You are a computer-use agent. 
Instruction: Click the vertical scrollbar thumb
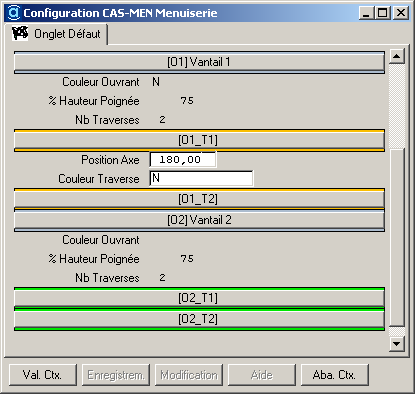click(x=397, y=238)
